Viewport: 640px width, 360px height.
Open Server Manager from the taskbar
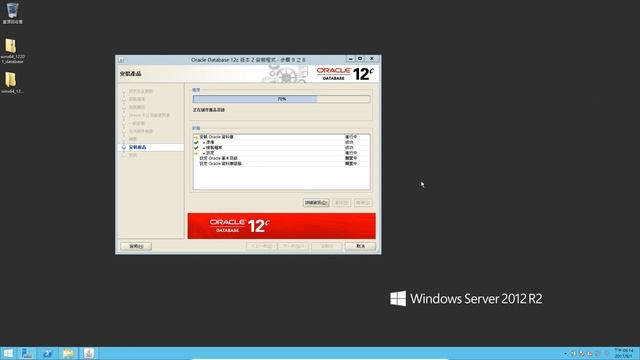pyautogui.click(x=27, y=353)
